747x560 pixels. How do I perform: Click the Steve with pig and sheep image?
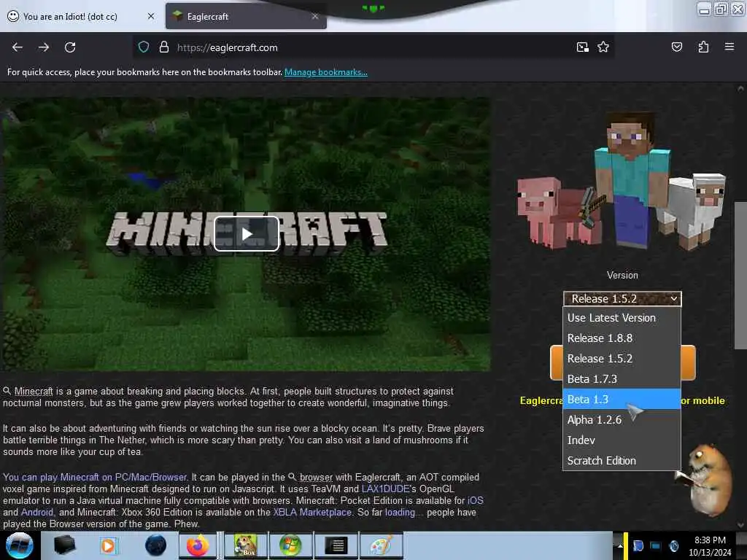coord(622,181)
